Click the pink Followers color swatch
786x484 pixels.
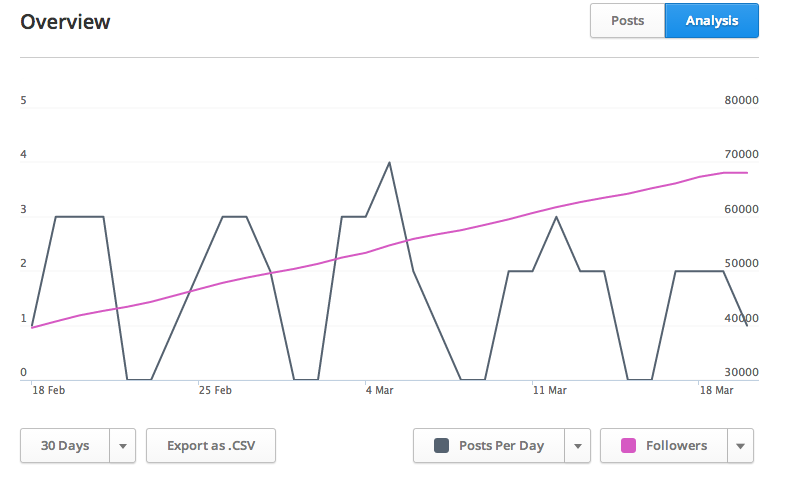click(x=629, y=445)
